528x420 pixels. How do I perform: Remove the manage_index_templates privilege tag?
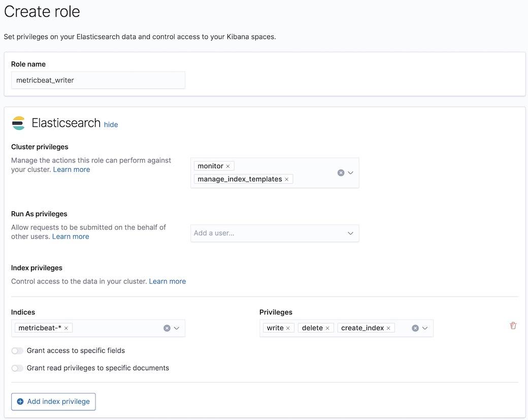(x=287, y=179)
